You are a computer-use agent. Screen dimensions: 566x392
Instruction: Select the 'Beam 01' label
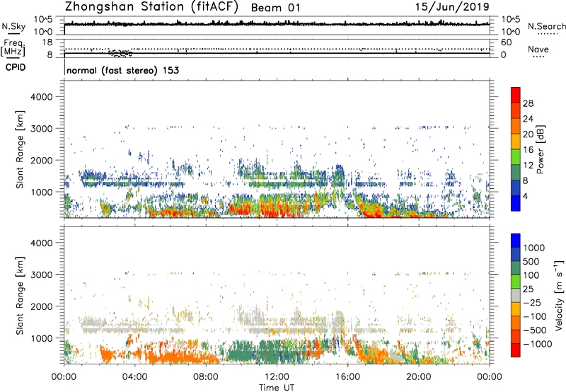[275, 8]
